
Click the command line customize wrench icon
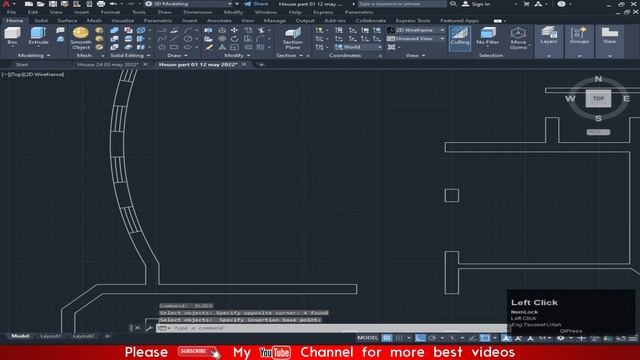click(149, 328)
